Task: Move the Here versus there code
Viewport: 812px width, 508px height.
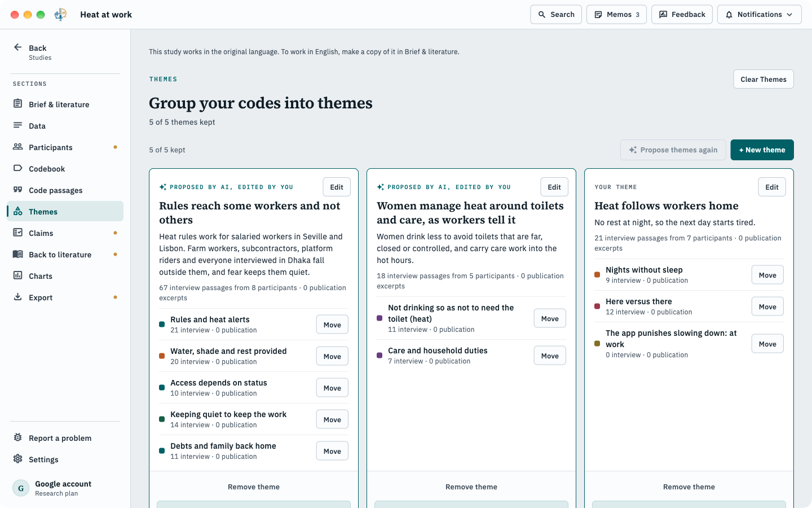Action: [767, 306]
